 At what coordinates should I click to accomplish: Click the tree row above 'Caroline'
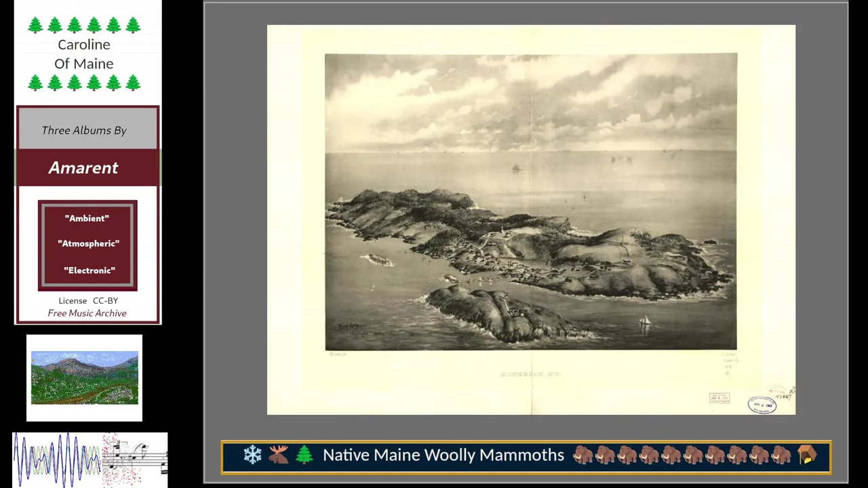tap(84, 25)
